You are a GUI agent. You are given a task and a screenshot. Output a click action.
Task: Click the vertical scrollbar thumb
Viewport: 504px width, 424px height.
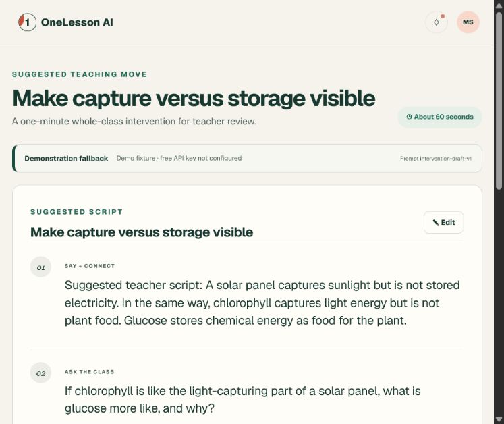coord(499,101)
